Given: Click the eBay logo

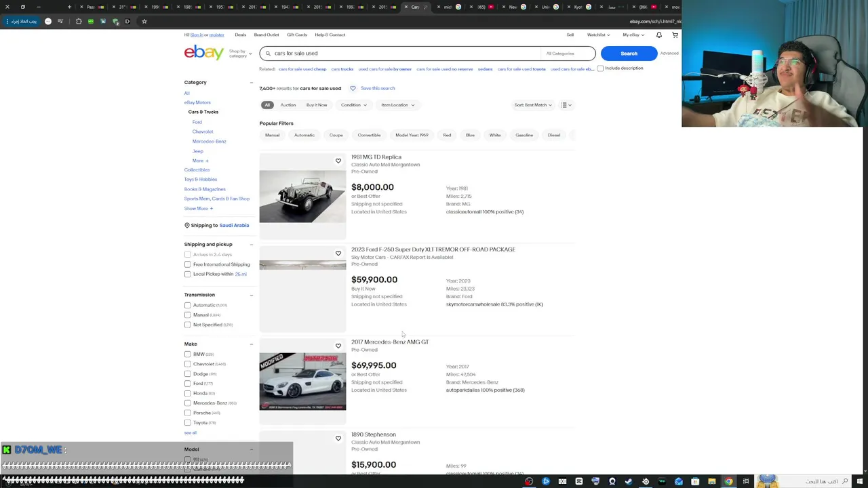Looking at the screenshot, I should pos(203,53).
